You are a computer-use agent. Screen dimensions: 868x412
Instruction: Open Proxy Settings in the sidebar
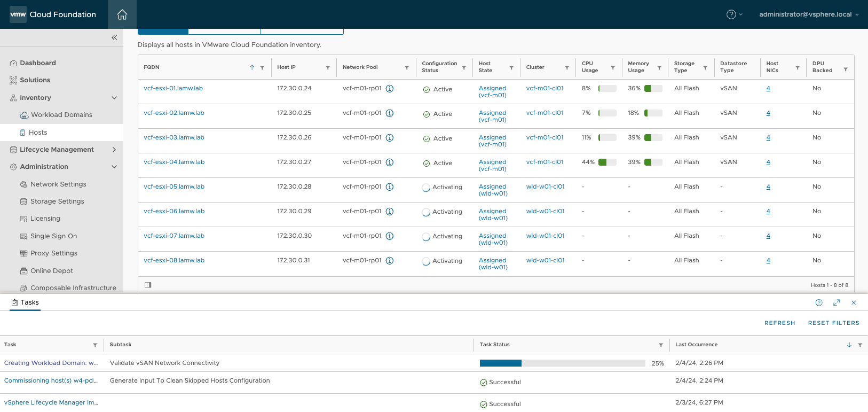point(54,253)
